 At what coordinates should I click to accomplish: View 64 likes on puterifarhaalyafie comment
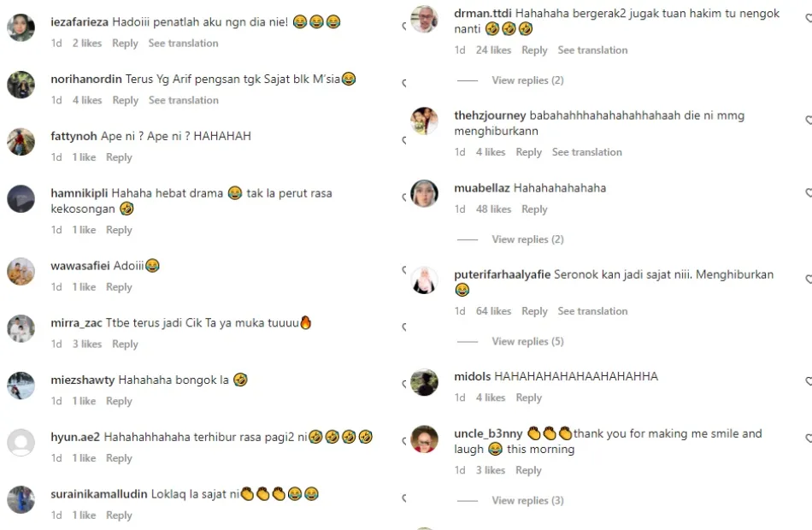pos(493,311)
